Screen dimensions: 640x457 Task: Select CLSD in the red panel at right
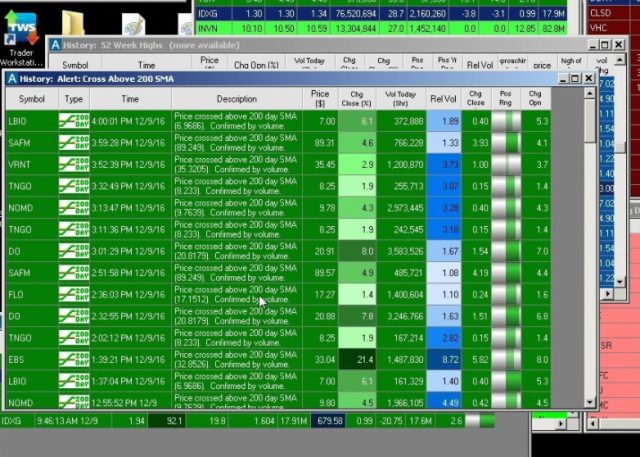coord(600,13)
